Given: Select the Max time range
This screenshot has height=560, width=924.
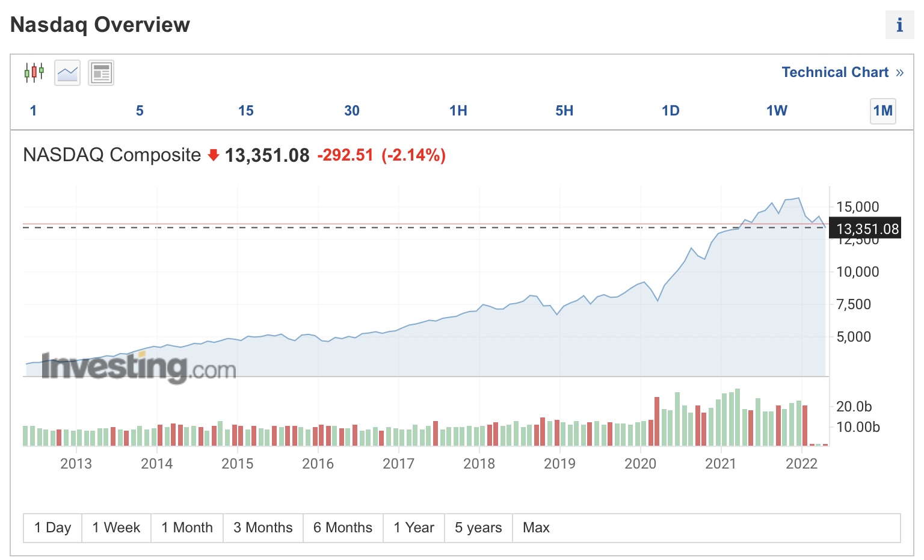Looking at the screenshot, I should [x=536, y=528].
